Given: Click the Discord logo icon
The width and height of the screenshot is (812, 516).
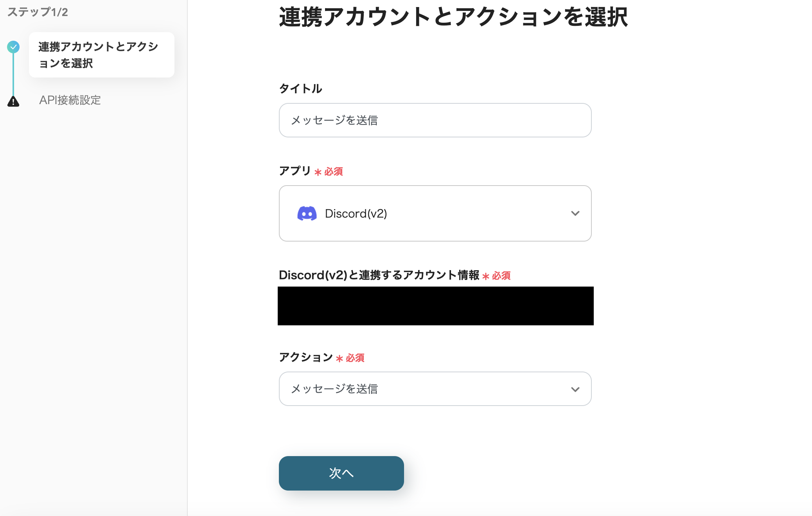Looking at the screenshot, I should pyautogui.click(x=307, y=213).
